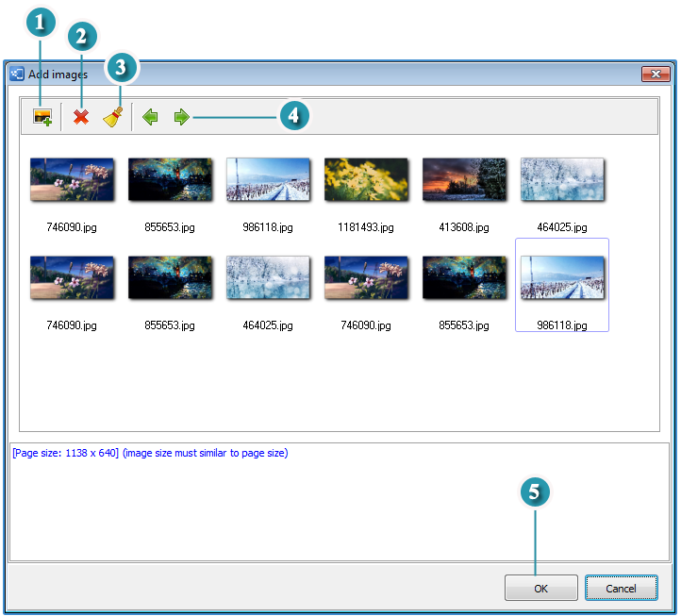Confirm with the OK button
Viewport: 681px width, 616px height.
[540, 588]
